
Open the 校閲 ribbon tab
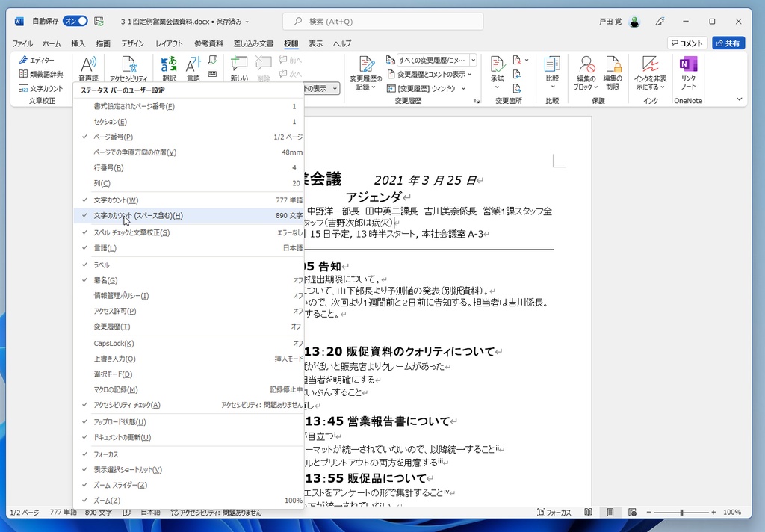tap(291, 43)
